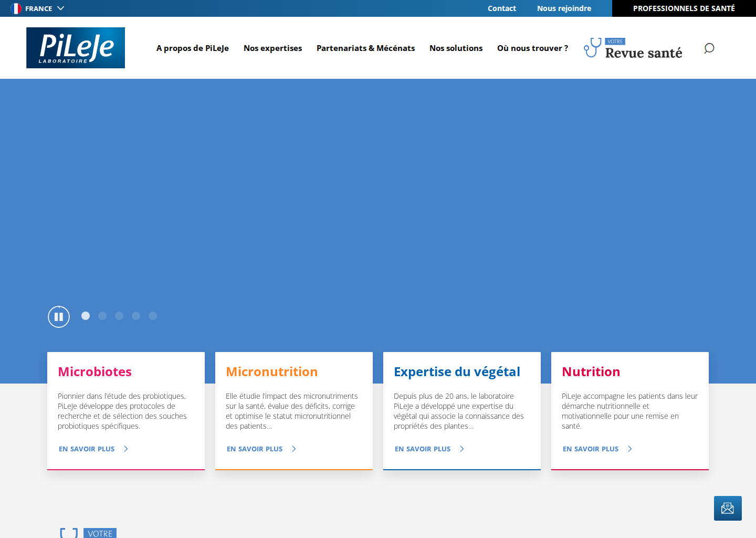Image resolution: width=756 pixels, height=538 pixels.
Task: Open the Nos solutions menu item
Action: click(x=456, y=48)
